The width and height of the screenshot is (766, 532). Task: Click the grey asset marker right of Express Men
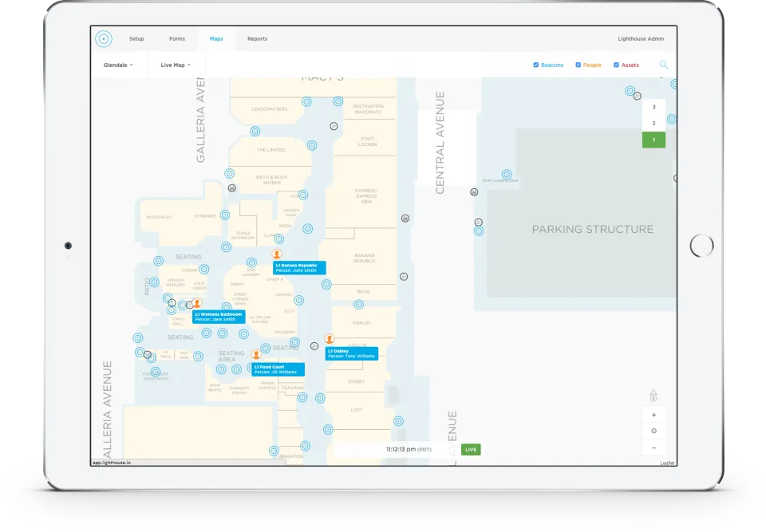(405, 219)
